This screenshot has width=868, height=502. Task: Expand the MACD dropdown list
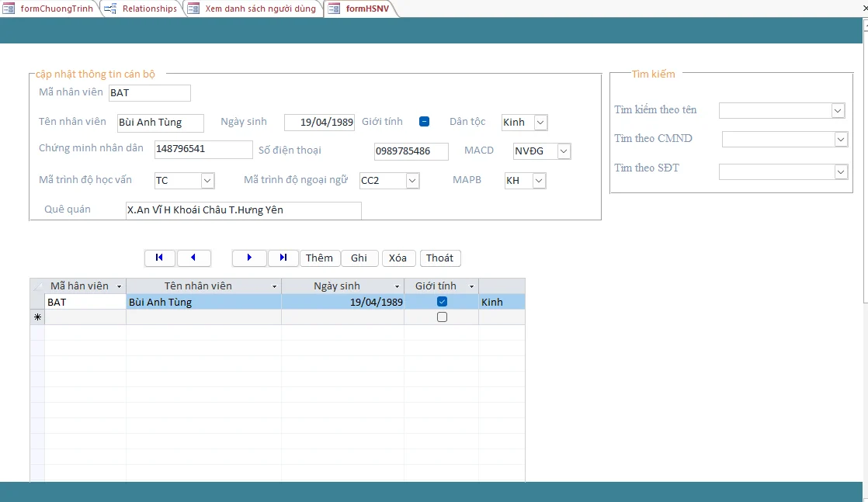(564, 151)
